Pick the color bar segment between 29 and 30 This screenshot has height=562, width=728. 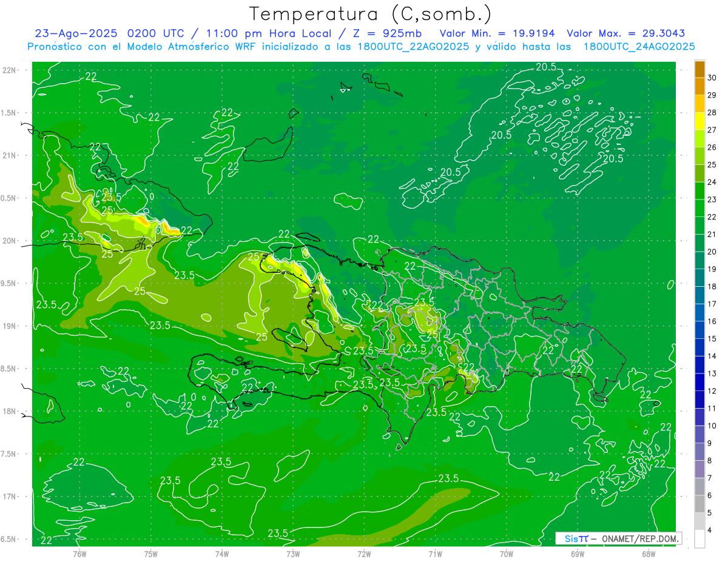pyautogui.click(x=699, y=87)
